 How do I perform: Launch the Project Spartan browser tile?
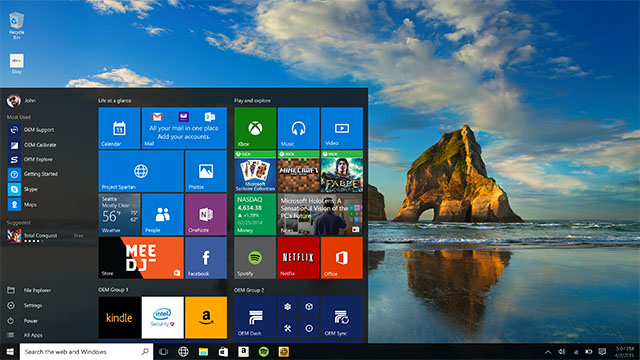pos(141,171)
